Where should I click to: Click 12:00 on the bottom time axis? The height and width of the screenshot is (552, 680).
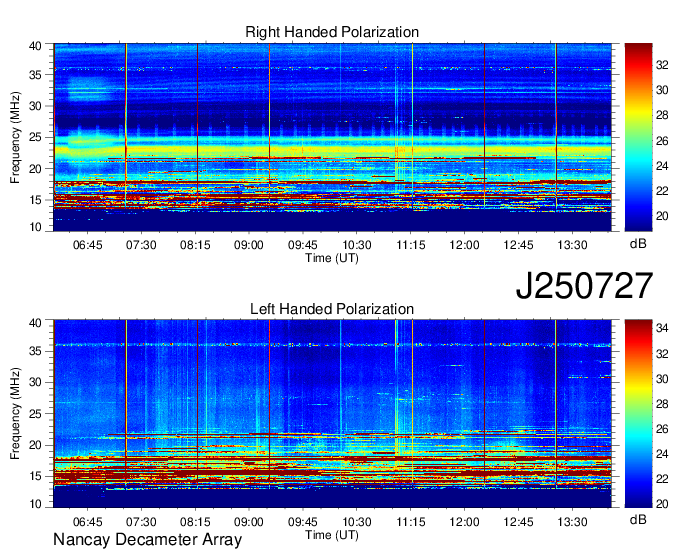pos(464,522)
